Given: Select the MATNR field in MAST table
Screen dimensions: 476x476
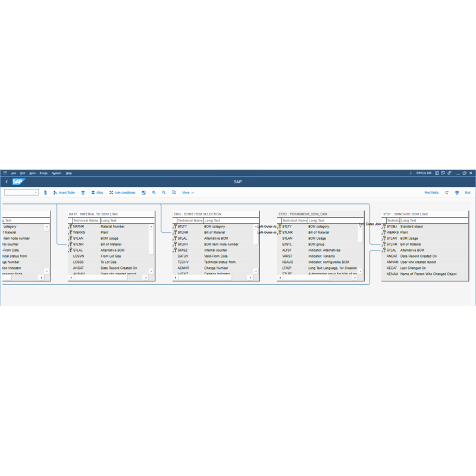Looking at the screenshot, I should (x=79, y=226).
